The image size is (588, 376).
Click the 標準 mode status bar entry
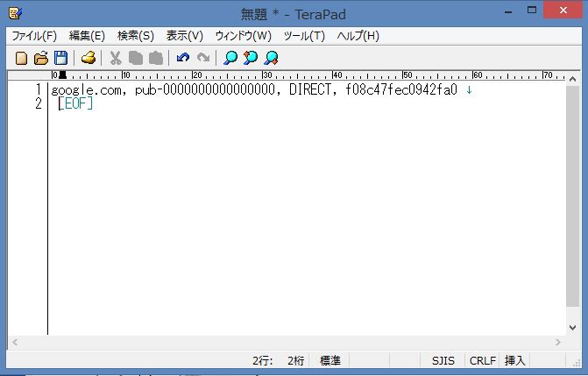pyautogui.click(x=330, y=361)
